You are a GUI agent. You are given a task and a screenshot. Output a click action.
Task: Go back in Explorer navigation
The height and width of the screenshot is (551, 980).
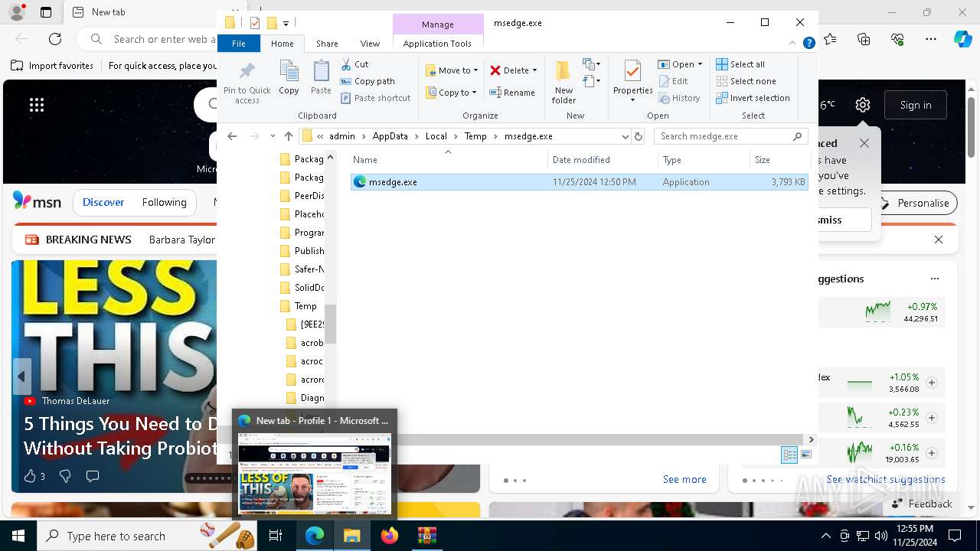tap(232, 136)
